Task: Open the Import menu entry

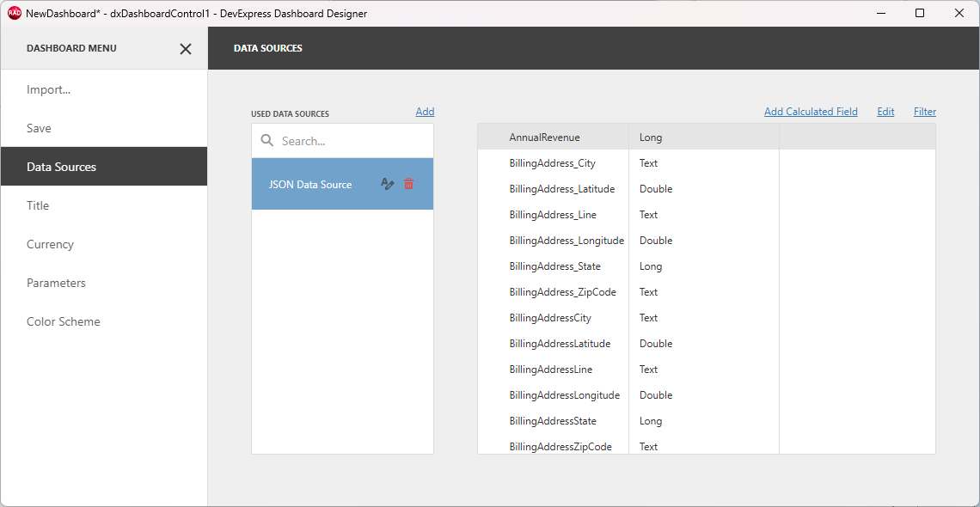Action: click(48, 89)
